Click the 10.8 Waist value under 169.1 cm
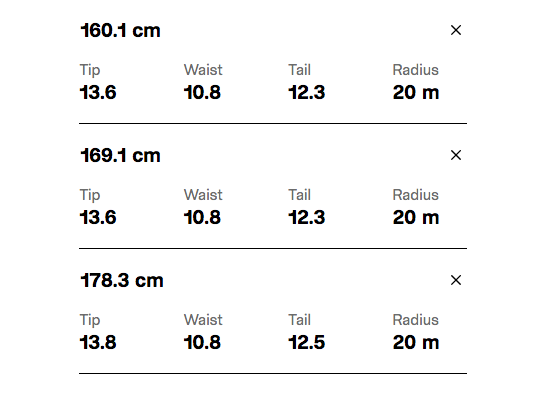Image resolution: width=540 pixels, height=395 pixels. pos(202,218)
